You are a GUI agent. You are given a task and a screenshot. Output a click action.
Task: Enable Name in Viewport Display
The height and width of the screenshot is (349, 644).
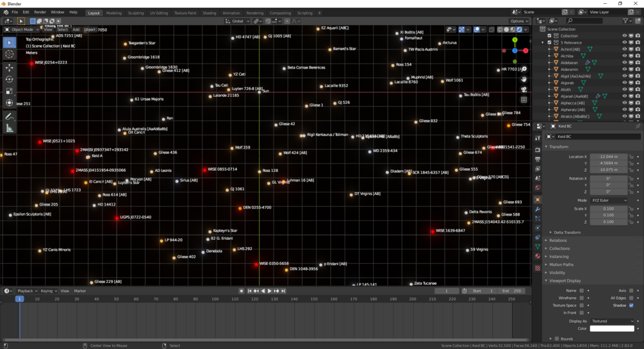pos(582,291)
